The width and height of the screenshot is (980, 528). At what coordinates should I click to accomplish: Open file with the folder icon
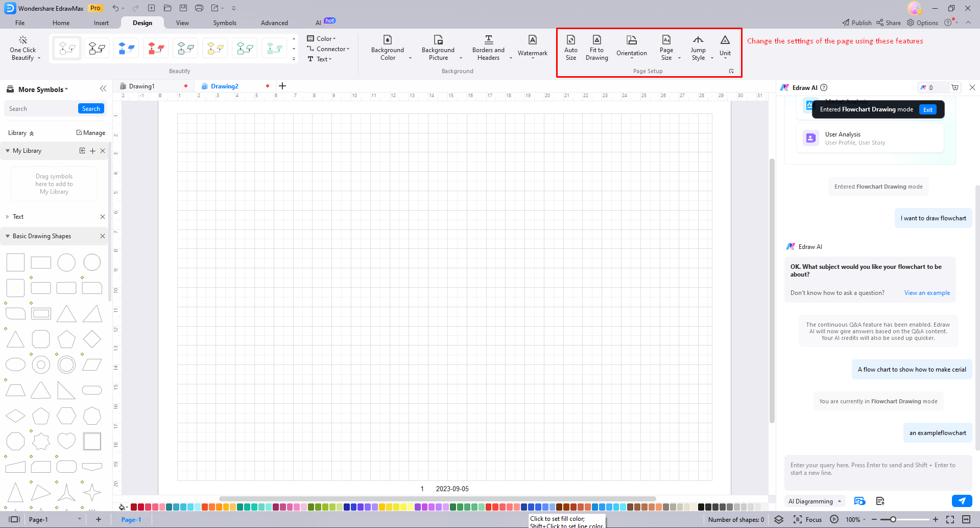coord(168,8)
